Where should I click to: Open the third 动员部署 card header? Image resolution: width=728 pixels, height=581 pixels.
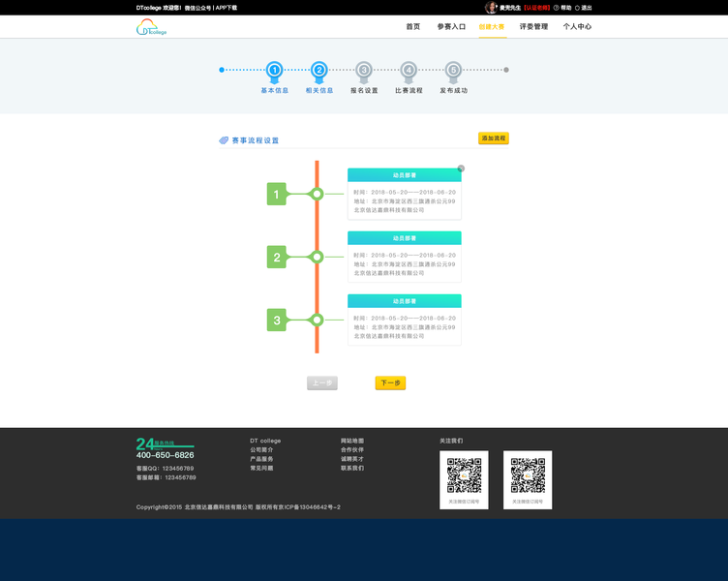pos(405,301)
